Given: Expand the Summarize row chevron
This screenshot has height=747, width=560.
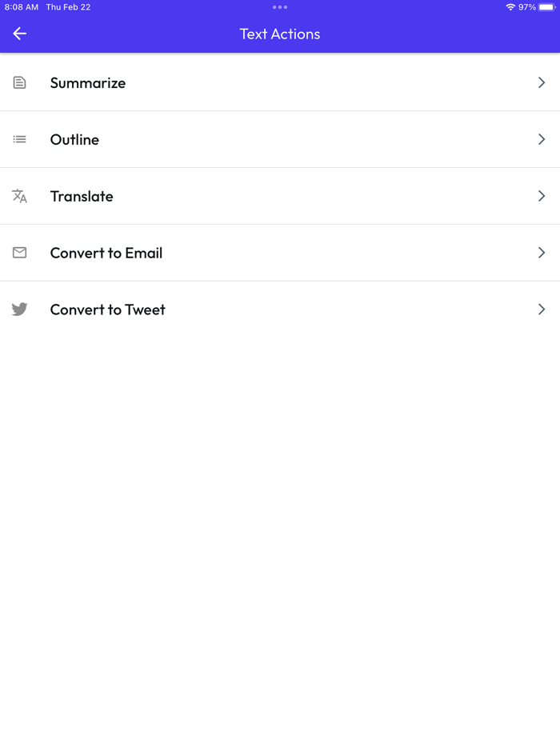Looking at the screenshot, I should 541,82.
